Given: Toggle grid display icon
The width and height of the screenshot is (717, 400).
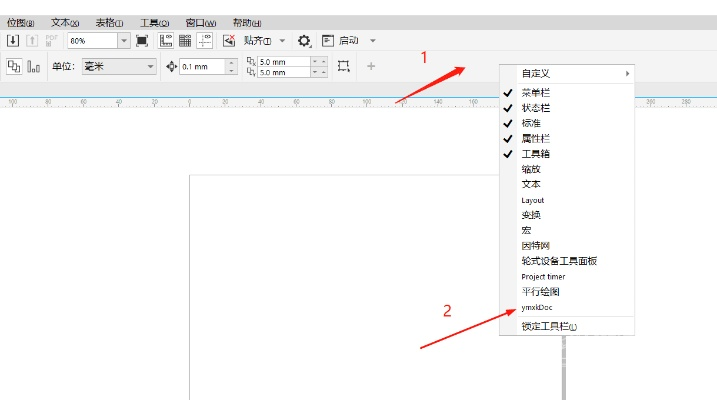Looking at the screenshot, I should coord(185,40).
